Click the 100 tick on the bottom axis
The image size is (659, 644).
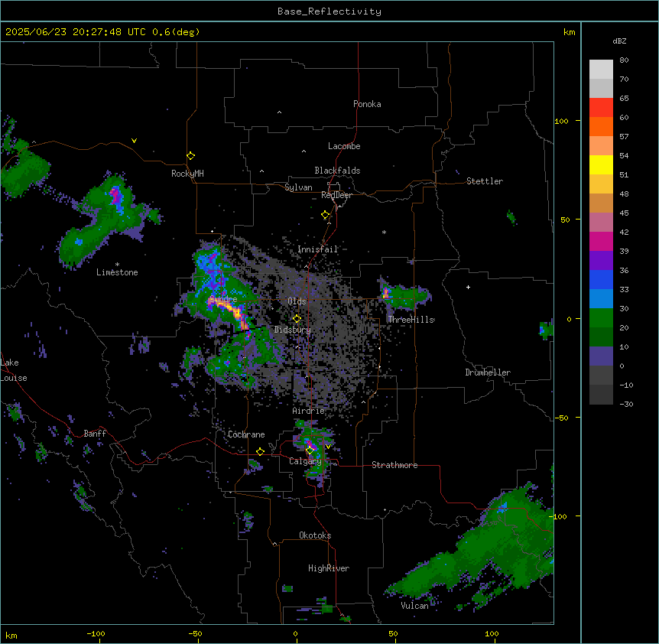pyautogui.click(x=492, y=633)
